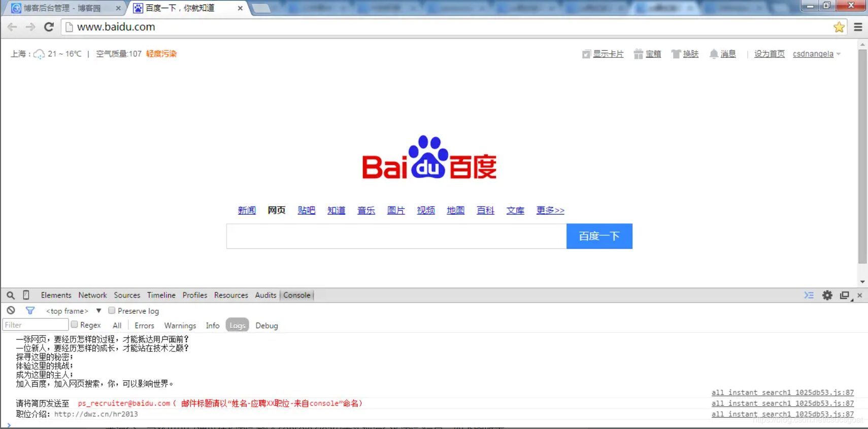Close the DevTools panel

pyautogui.click(x=860, y=295)
